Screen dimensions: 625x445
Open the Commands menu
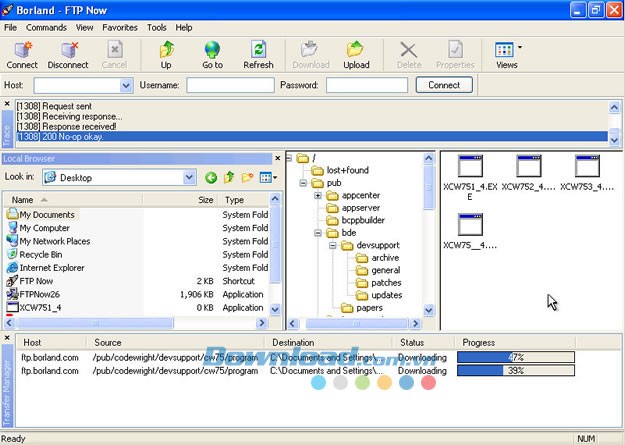click(x=46, y=28)
